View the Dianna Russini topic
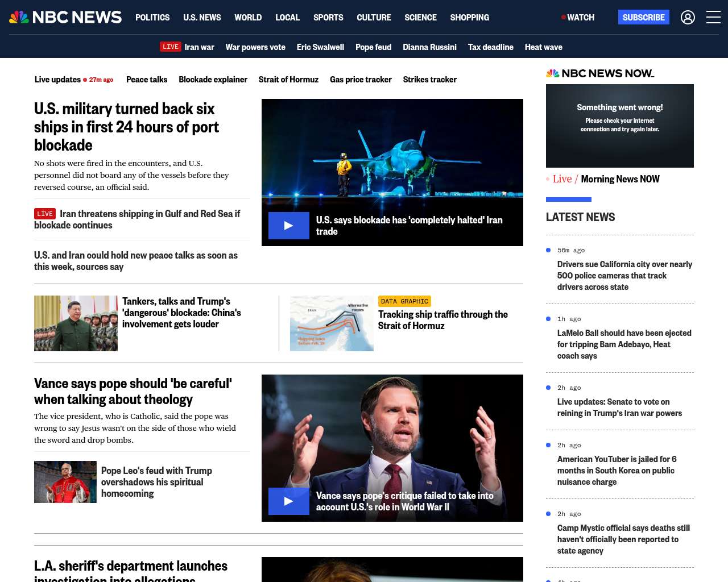The image size is (728, 582). pyautogui.click(x=429, y=47)
